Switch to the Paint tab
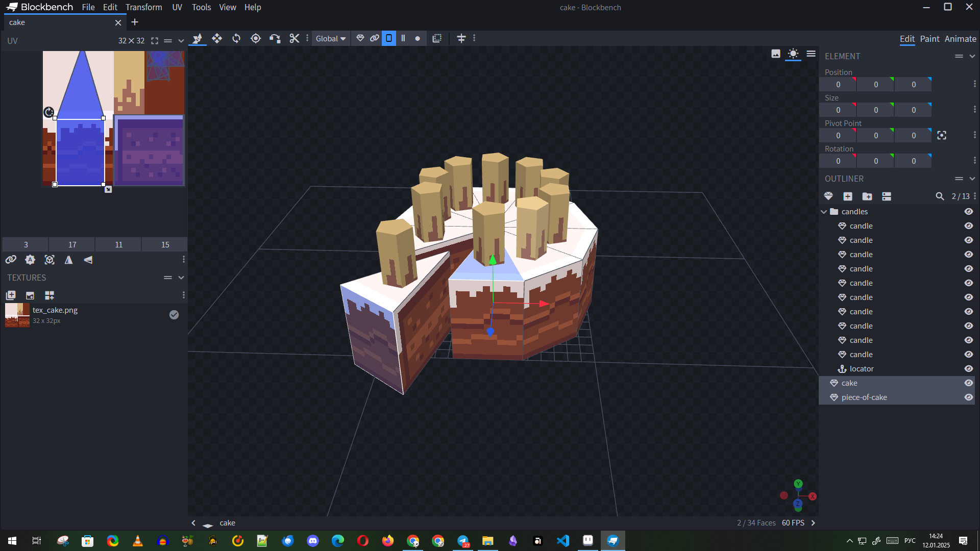Image resolution: width=980 pixels, height=551 pixels. (929, 39)
